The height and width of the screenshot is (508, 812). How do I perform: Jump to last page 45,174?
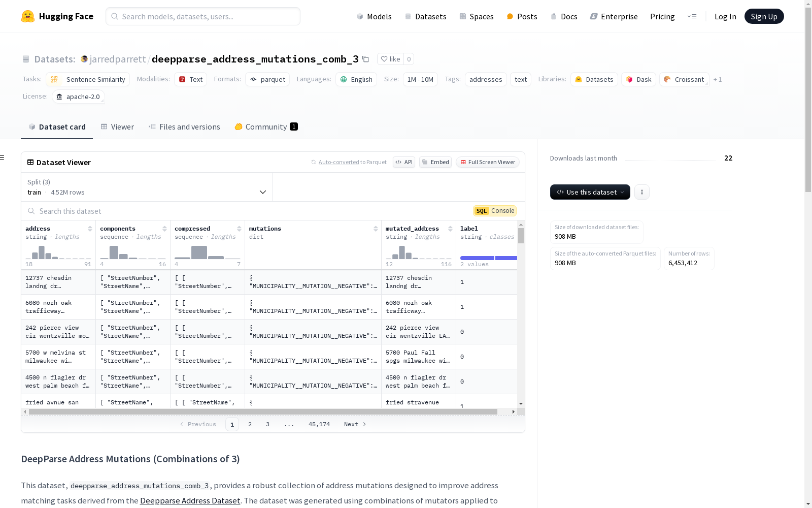(x=319, y=424)
